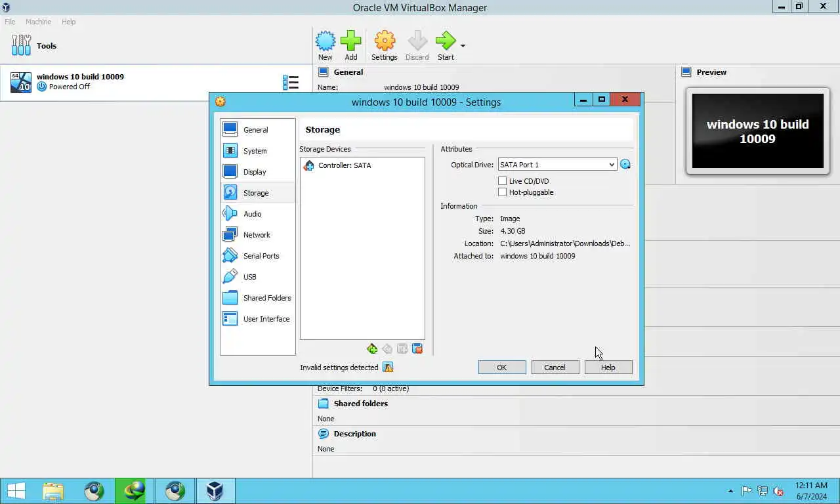The height and width of the screenshot is (504, 840).
Task: Click Cancel in the Settings dialog
Action: 555,367
